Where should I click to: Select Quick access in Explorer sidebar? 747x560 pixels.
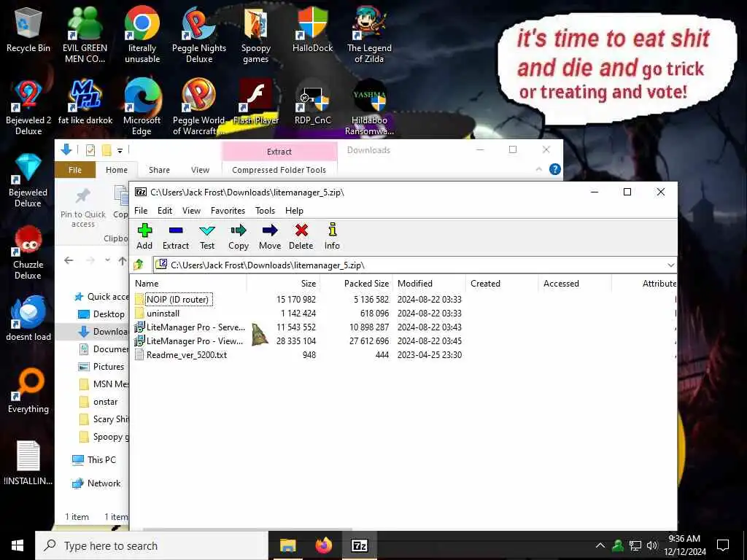coord(101,297)
